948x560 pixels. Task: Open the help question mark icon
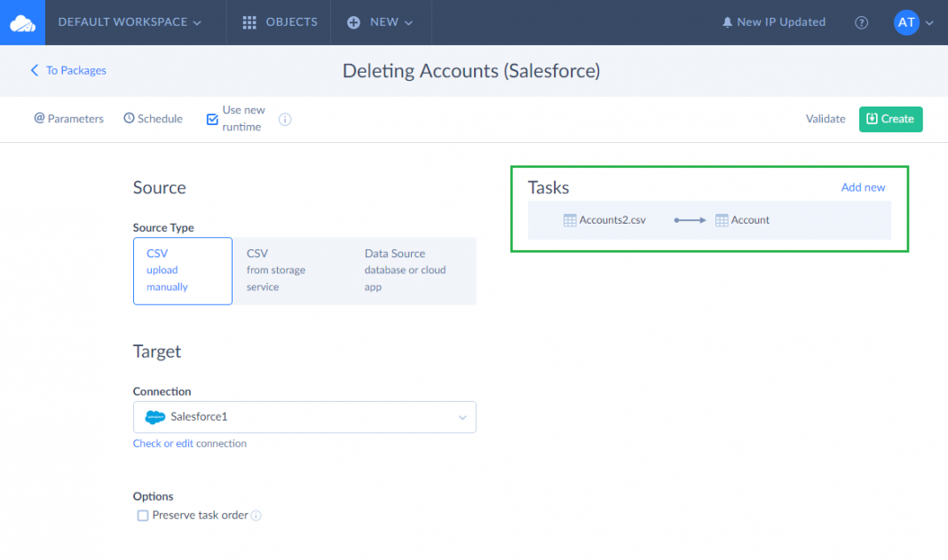coord(861,22)
